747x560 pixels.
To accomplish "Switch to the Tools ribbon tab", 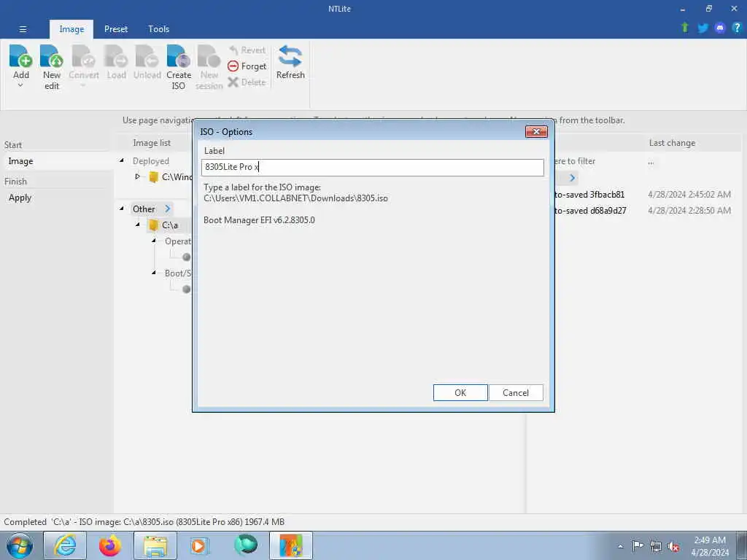I will 158,29.
